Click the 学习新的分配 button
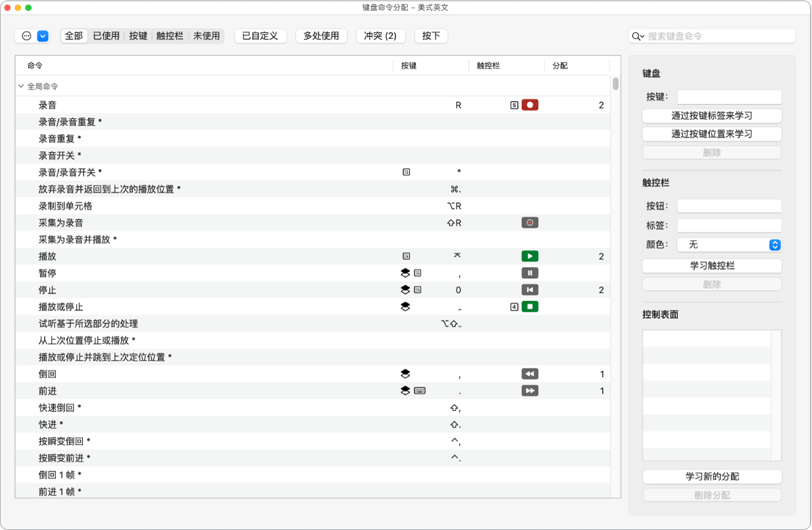 pos(711,476)
